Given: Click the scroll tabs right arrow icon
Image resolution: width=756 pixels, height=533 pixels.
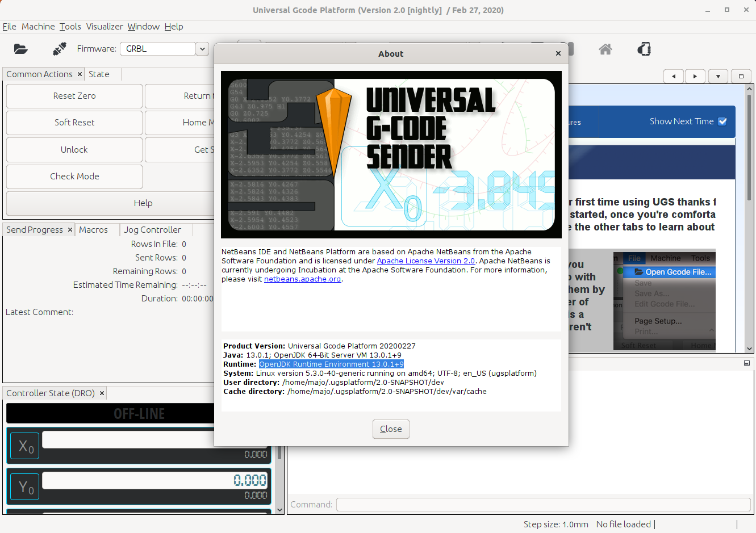Looking at the screenshot, I should pos(695,76).
